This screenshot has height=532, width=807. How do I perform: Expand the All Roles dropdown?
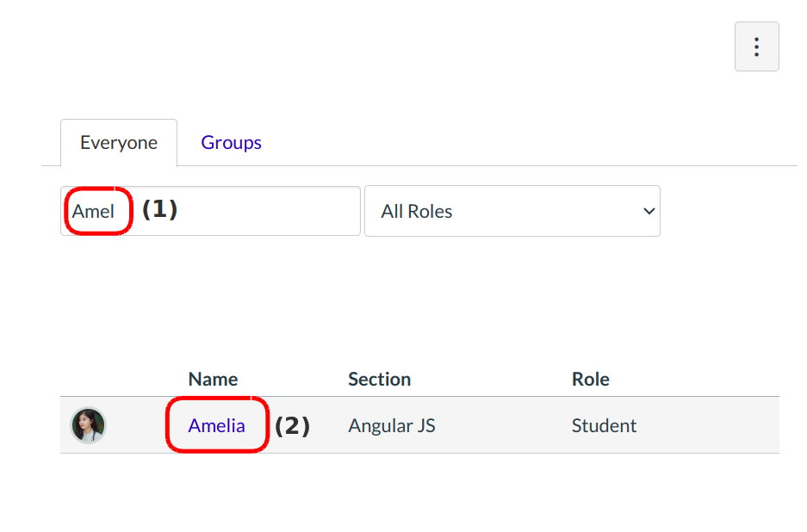point(512,211)
